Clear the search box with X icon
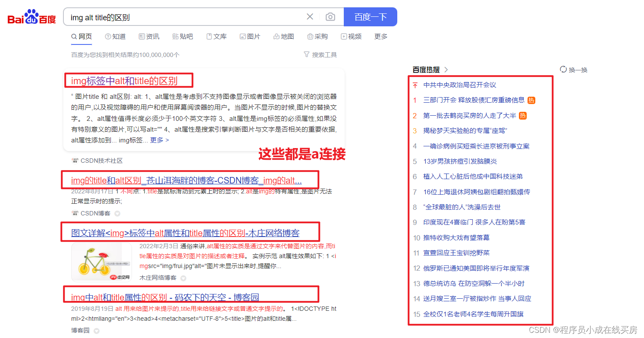Screen dimensions: 644x338 310,17
